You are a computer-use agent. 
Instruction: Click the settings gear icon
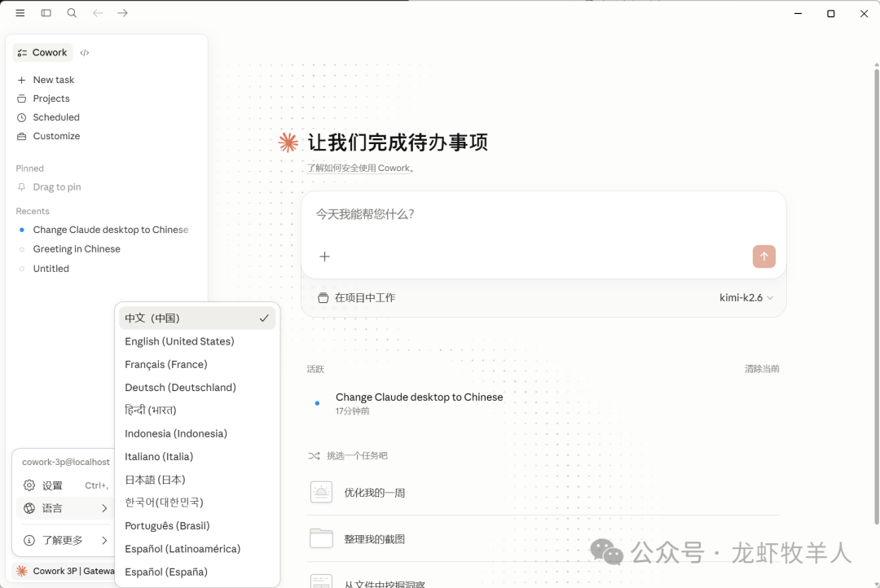click(29, 485)
